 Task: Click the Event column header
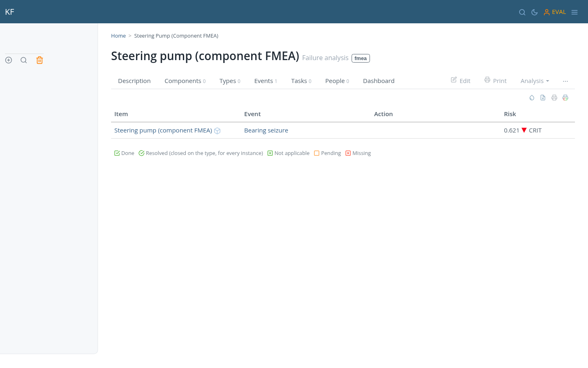click(x=252, y=114)
